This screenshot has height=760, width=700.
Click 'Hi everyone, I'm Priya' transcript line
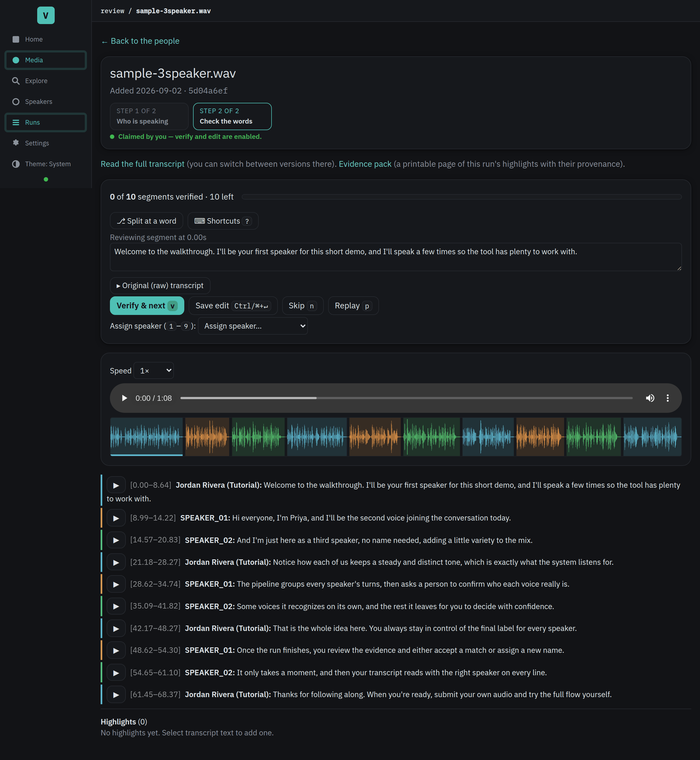pyautogui.click(x=371, y=518)
